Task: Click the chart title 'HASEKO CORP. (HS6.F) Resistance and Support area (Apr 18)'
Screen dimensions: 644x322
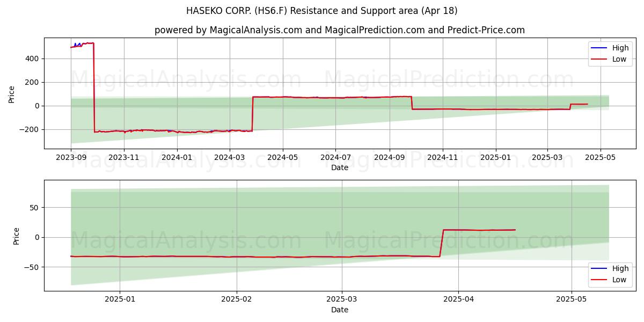Action: point(322,11)
